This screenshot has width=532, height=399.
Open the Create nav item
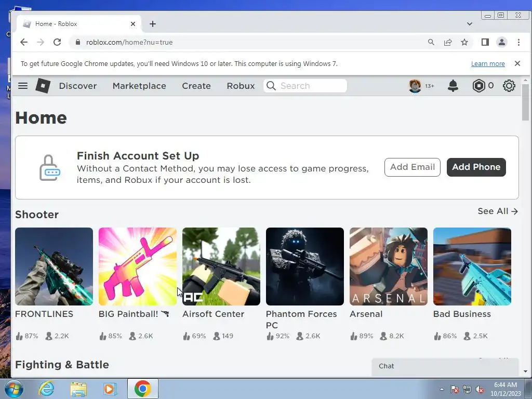point(196,86)
